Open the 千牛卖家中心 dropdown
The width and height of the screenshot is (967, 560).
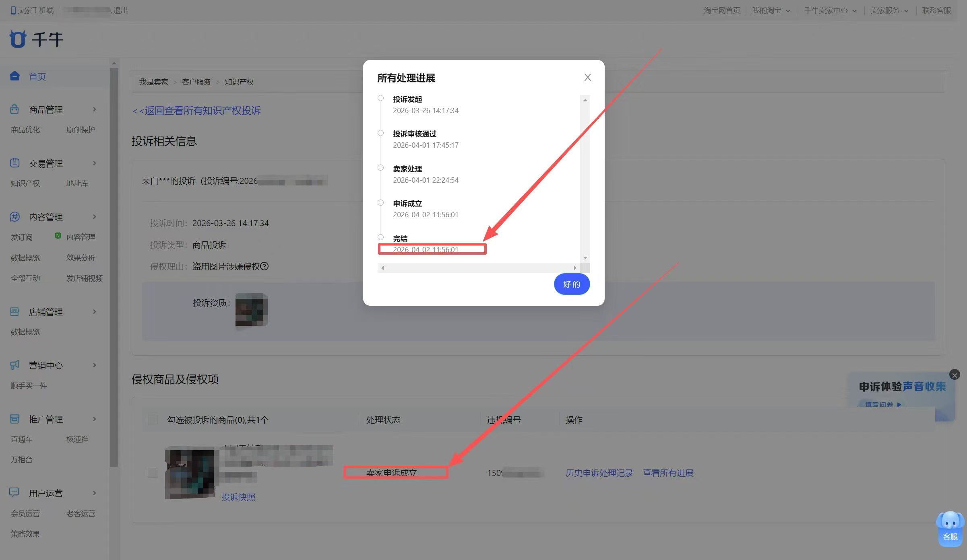(830, 10)
